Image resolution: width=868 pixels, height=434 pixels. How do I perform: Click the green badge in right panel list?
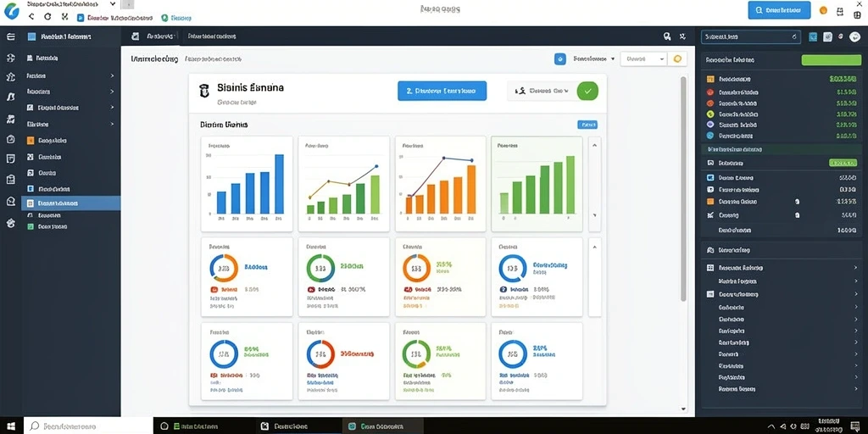pyautogui.click(x=843, y=163)
